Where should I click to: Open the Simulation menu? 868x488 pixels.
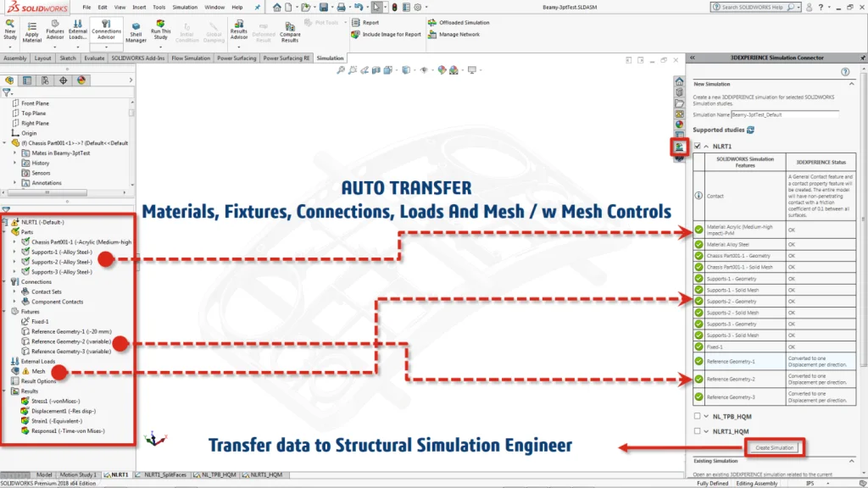185,7
